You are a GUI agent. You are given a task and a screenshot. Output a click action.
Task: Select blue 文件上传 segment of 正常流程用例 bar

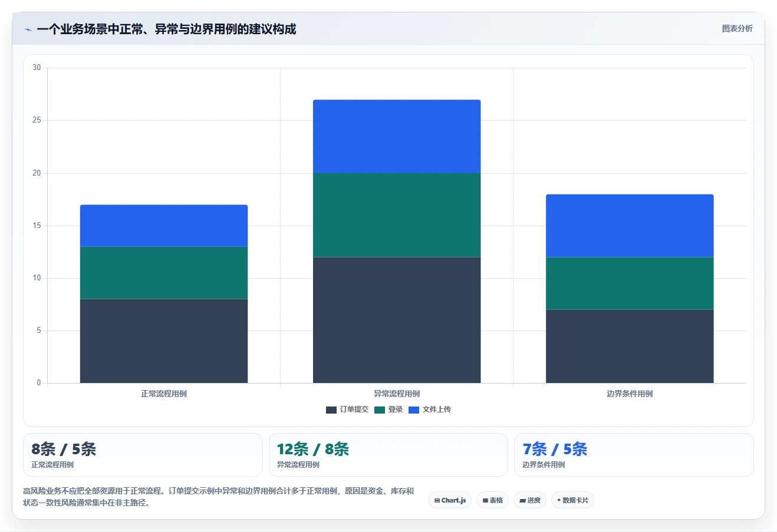pos(164,226)
